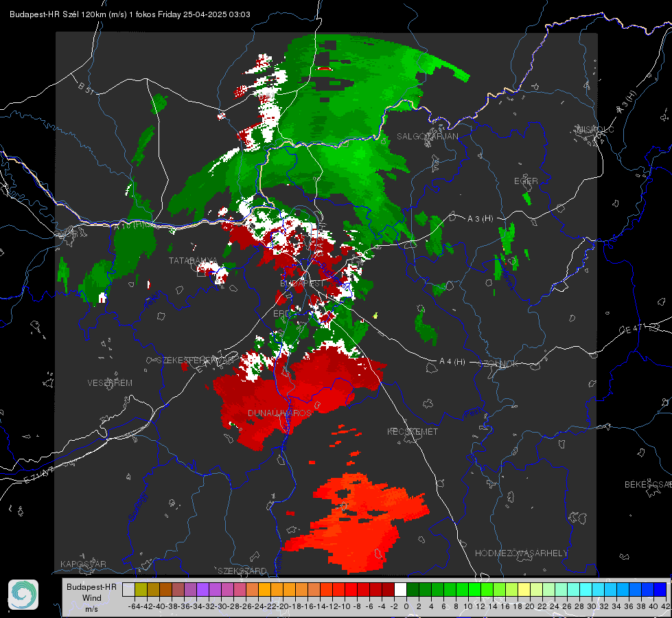Choose the violet swatch between -34 and -32
The width and height of the screenshot is (672, 618).
pyautogui.click(x=202, y=590)
